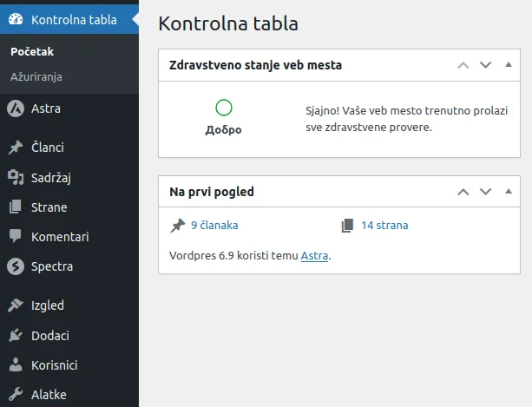Screen dimensions: 532x407
Task: Click the Članci pushpin icon
Action: [15, 148]
